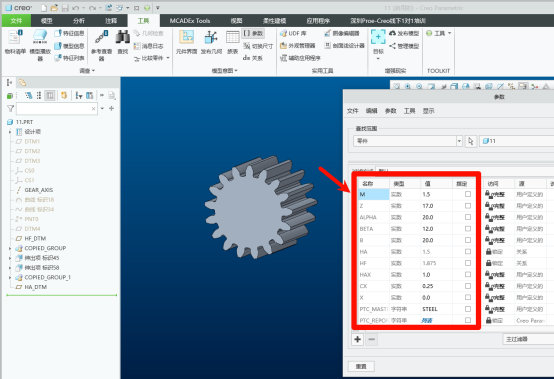The height and width of the screenshot is (379, 554).
Task: Click the green sphere icon in quick access toolbar
Action: click(x=147, y=7)
